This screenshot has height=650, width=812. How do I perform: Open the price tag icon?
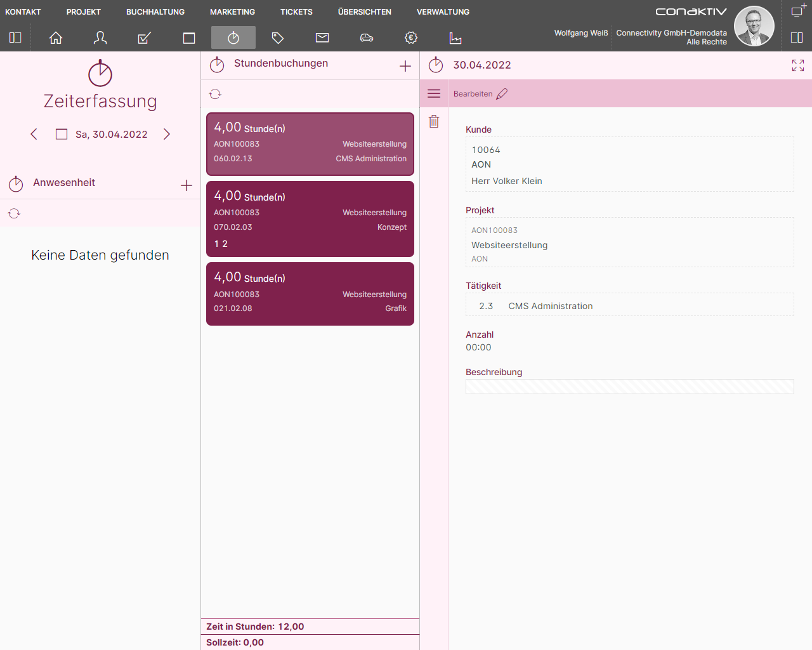pos(278,38)
